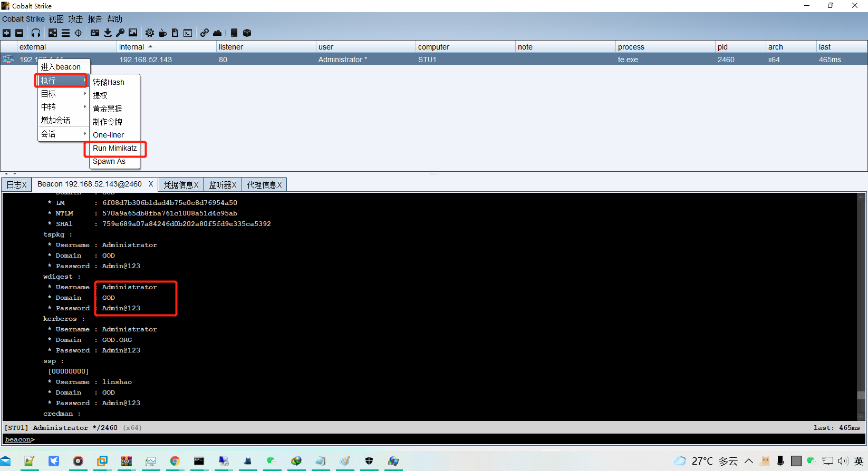Sort sessions by the computer column
Viewport: 868px width, 471px height.
(x=465, y=47)
